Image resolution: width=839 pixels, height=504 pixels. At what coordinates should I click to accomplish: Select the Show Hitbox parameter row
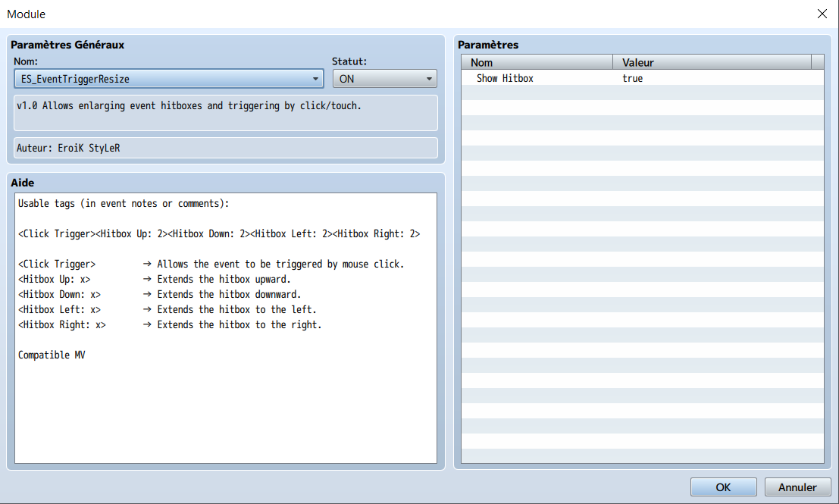coord(642,78)
